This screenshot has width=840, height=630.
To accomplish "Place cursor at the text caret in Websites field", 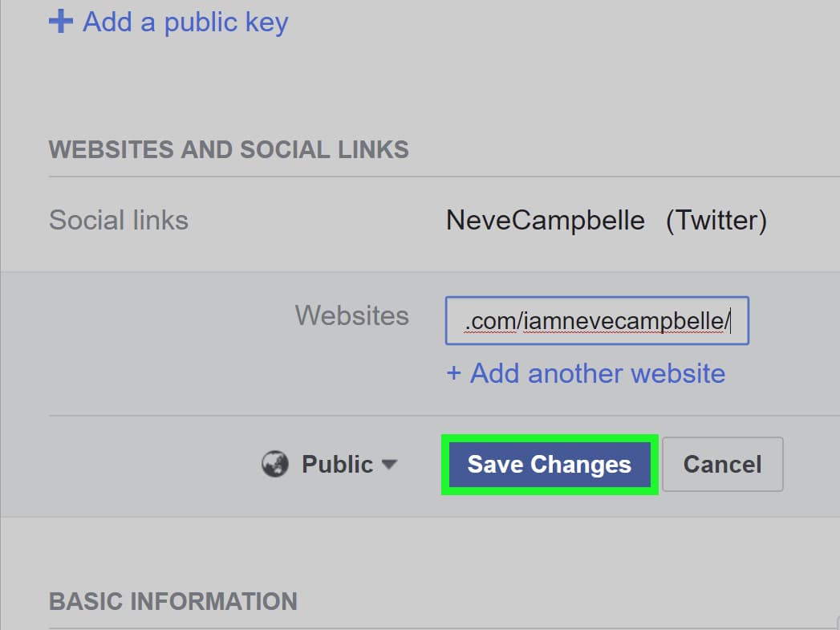I will click(732, 321).
